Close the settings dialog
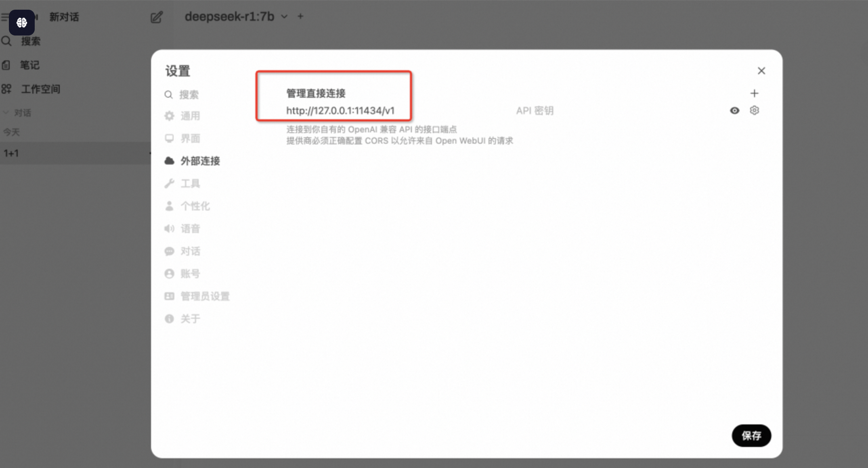Screen dimensions: 868x468 [x=761, y=71]
